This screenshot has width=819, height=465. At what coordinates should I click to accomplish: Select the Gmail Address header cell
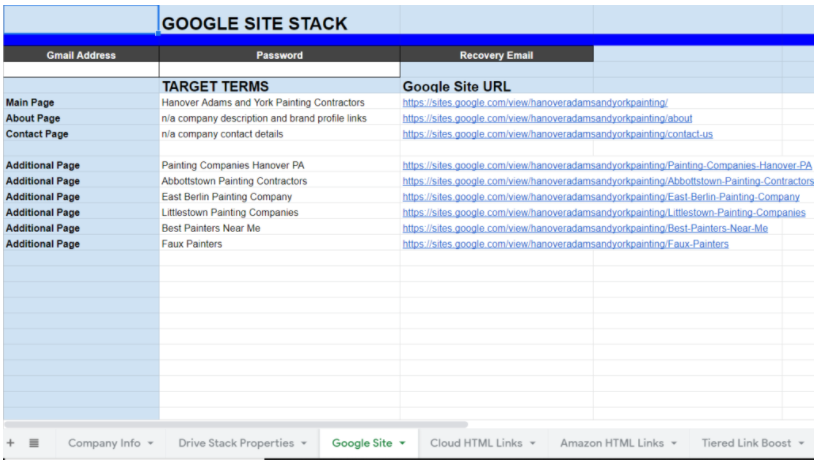pos(81,54)
